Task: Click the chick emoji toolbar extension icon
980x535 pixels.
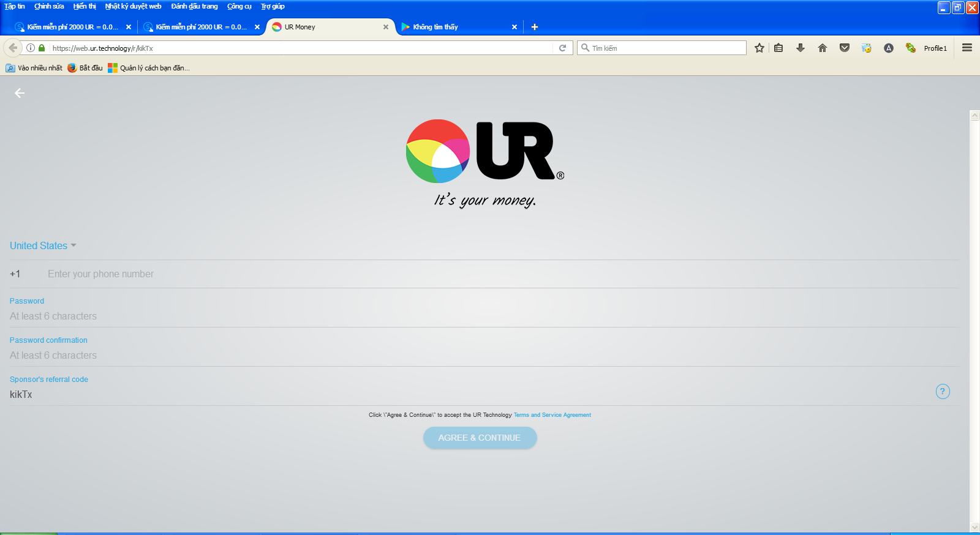Action: point(867,48)
